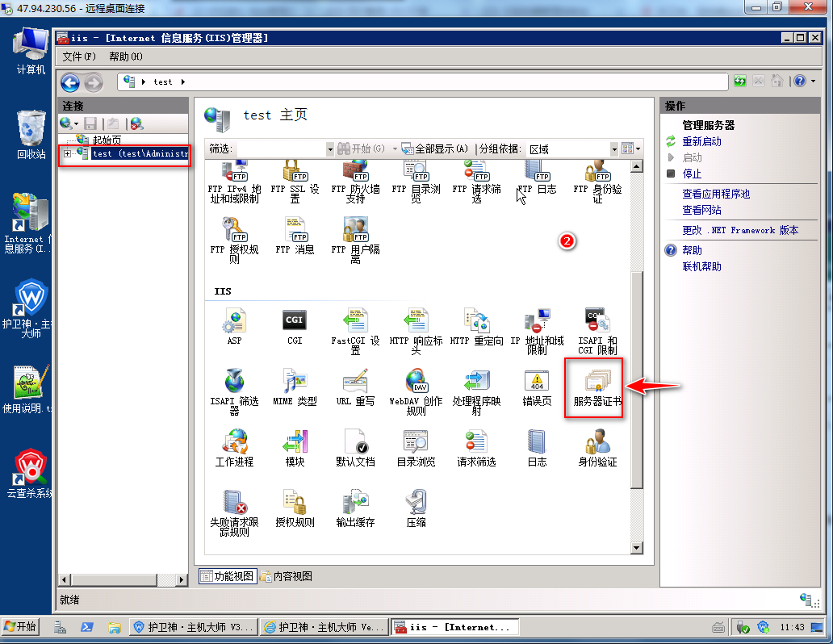The image size is (833, 644).
Task: Click the 停止 action to stop server
Action: click(x=692, y=174)
